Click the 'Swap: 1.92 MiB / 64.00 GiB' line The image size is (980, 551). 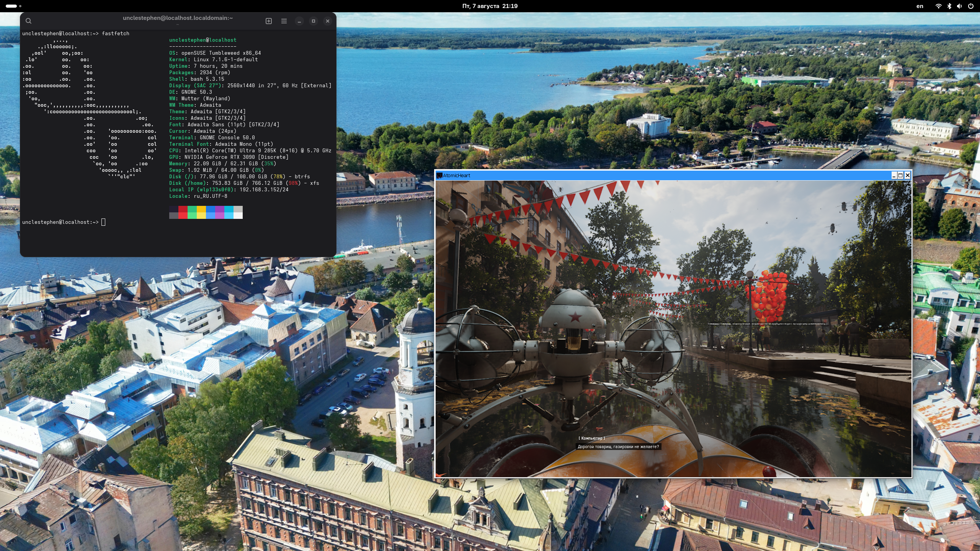click(x=217, y=170)
